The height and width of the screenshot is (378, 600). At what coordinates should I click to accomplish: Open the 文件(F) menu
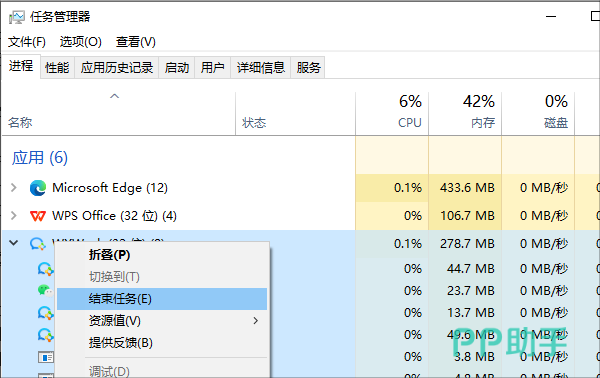click(x=27, y=42)
